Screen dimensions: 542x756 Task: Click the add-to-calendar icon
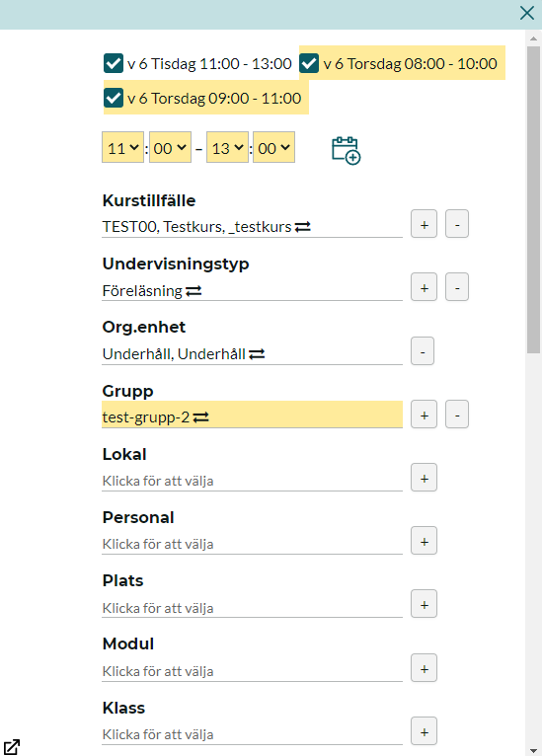pos(347,150)
